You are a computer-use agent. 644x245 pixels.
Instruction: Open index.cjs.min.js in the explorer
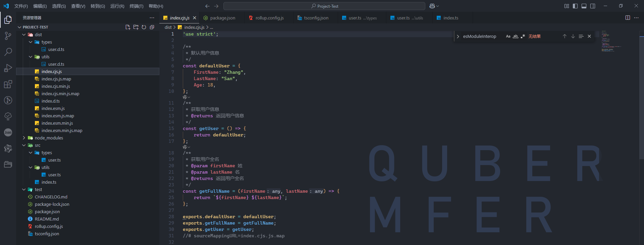pyautogui.click(x=88, y=86)
